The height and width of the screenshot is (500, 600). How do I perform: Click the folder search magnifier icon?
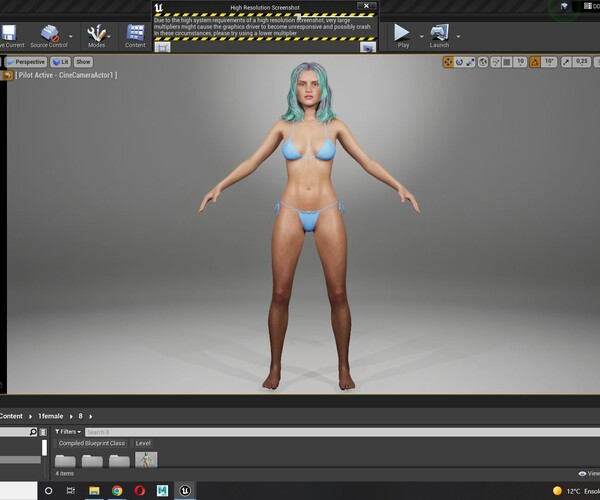[33, 432]
